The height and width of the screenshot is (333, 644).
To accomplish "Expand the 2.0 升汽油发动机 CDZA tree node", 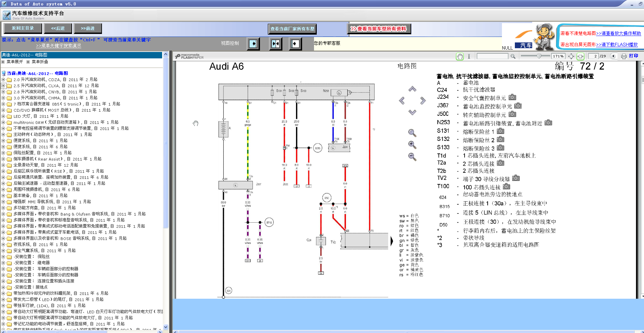I will tap(3, 80).
